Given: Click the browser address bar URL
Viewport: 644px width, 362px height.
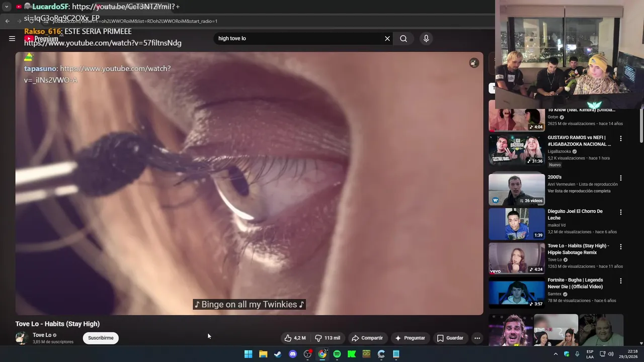Looking at the screenshot, I should point(136,21).
